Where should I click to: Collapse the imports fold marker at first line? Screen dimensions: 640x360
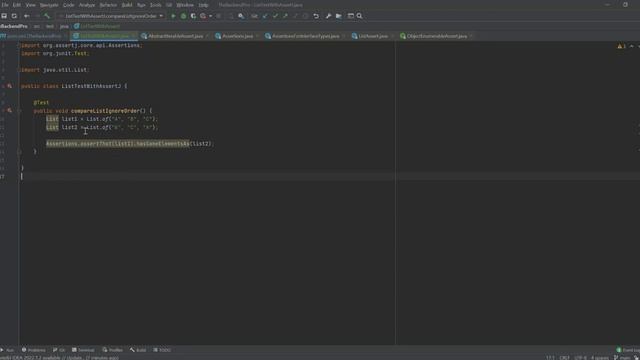(19, 45)
